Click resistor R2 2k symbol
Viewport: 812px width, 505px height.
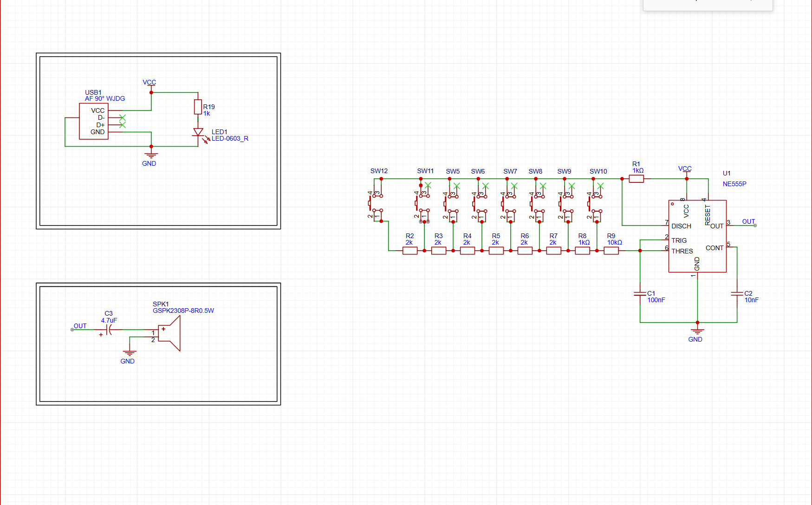pos(409,251)
